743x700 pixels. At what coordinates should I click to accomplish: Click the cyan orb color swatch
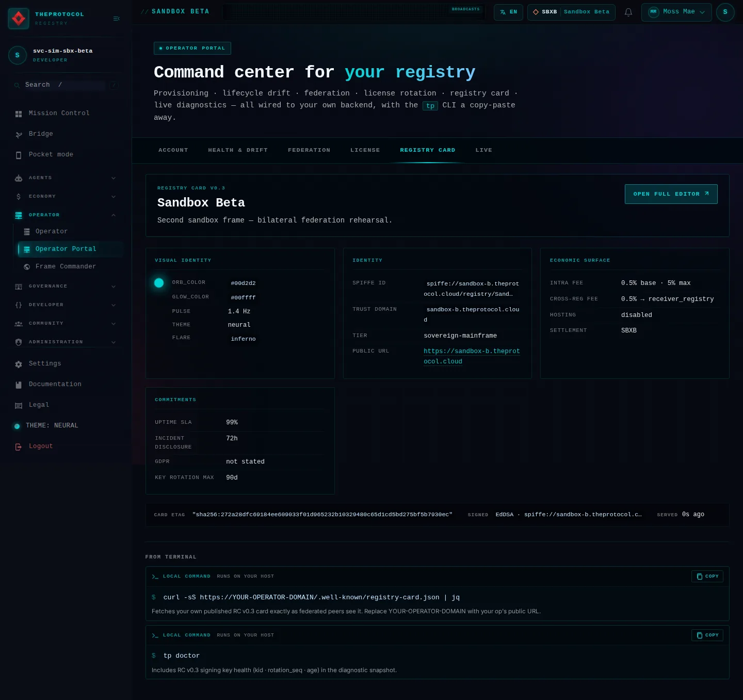[159, 283]
